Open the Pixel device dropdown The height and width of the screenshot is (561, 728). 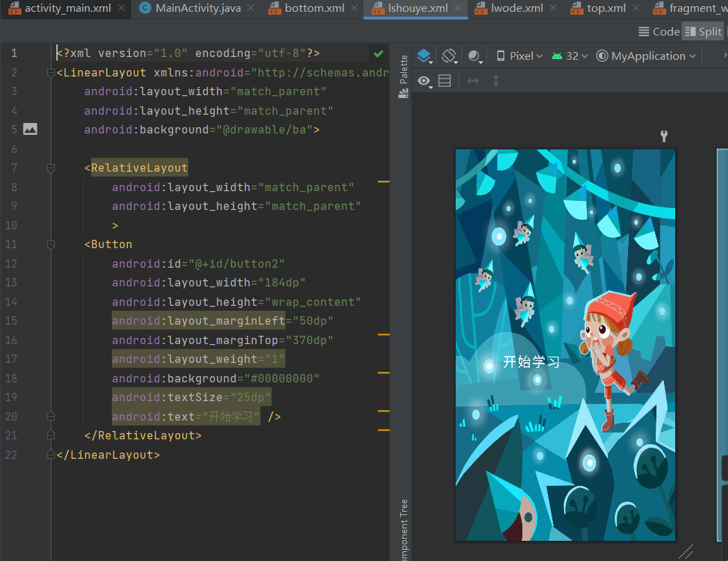pyautogui.click(x=519, y=56)
